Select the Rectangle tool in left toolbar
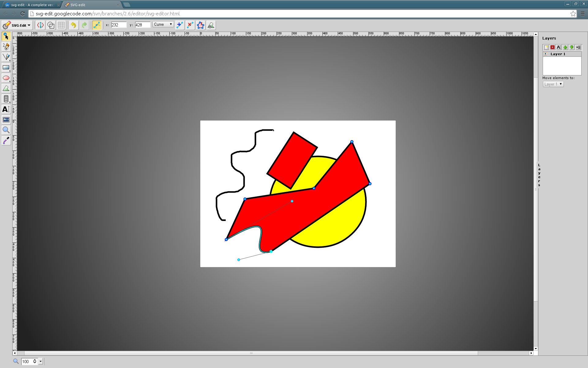Image resolution: width=588 pixels, height=368 pixels. 6,67
